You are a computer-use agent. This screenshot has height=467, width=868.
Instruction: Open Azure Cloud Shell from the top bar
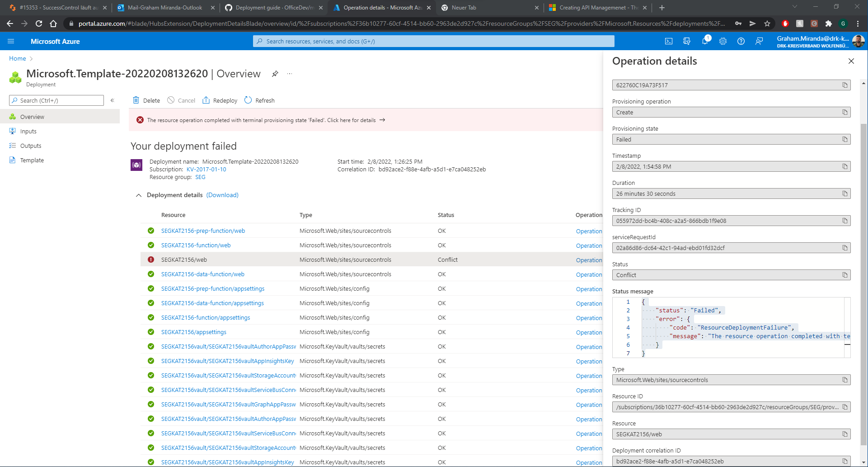(668, 41)
